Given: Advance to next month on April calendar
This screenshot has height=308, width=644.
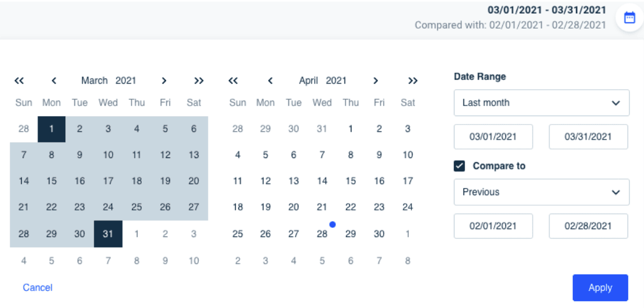Looking at the screenshot, I should coord(375,81).
